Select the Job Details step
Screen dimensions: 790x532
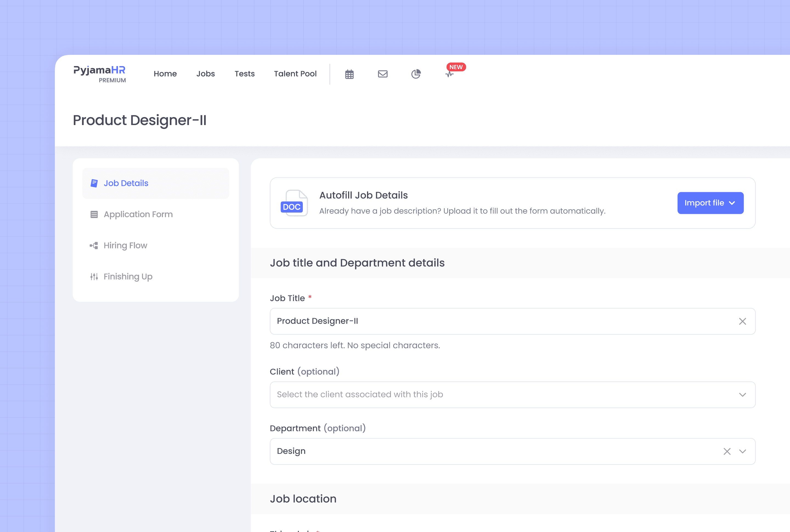point(156,183)
